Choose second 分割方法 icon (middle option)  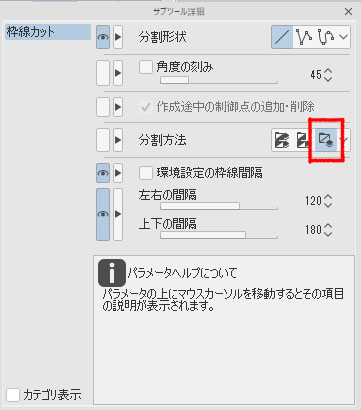coord(303,140)
